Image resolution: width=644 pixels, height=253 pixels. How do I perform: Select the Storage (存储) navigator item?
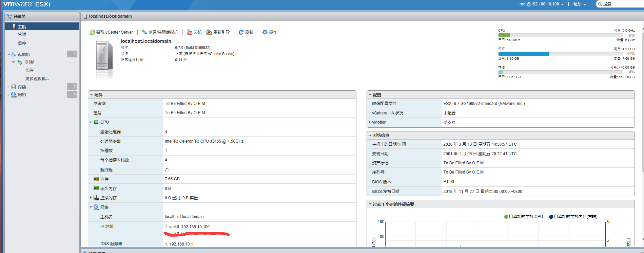[x=22, y=87]
